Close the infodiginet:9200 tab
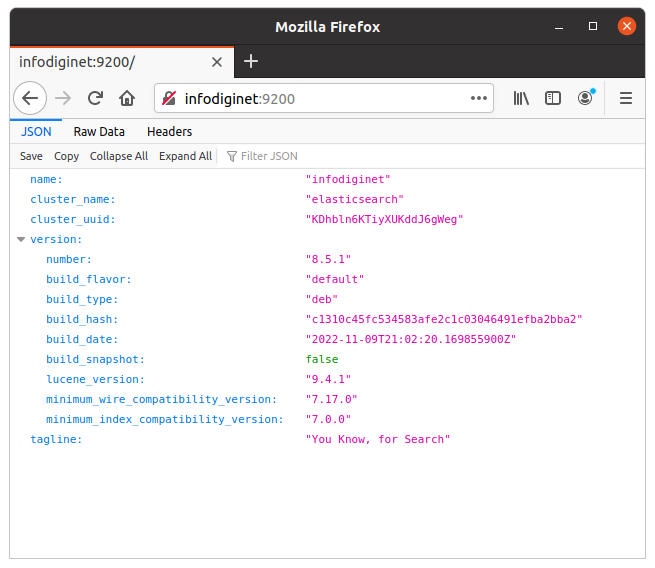Screen dimensions: 655x568 (217, 62)
